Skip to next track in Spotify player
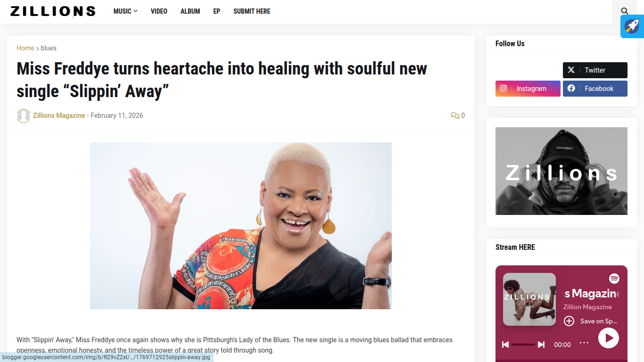 point(541,345)
